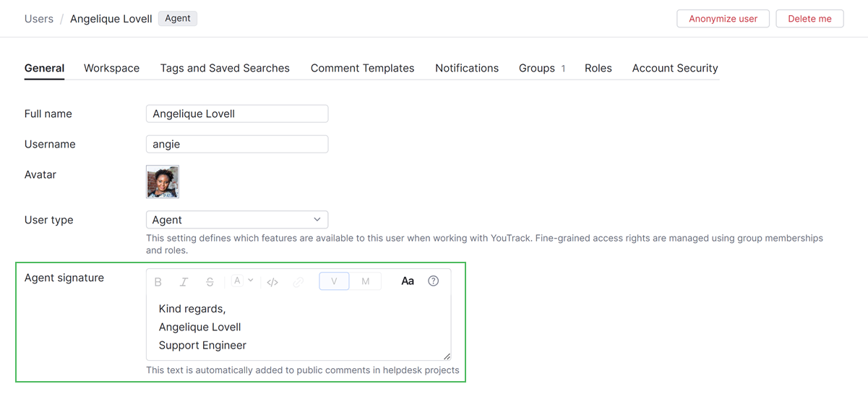Click the signature box resize handle
The width and height of the screenshot is (868, 397).
447,356
